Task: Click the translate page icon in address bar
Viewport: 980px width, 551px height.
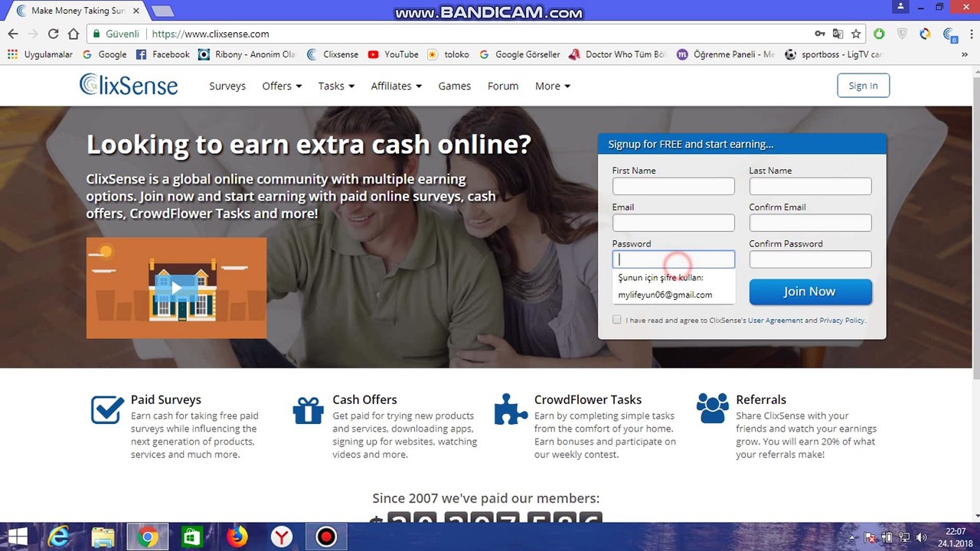Action: coord(838,34)
